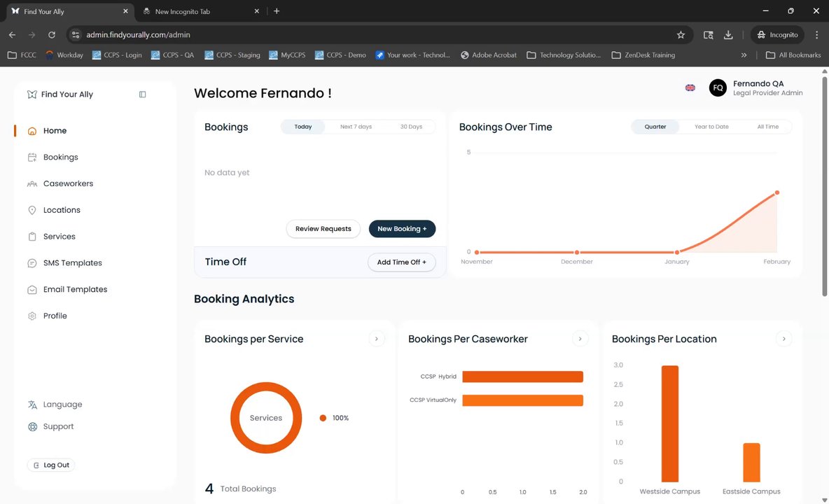This screenshot has width=829, height=504.
Task: Open Workday bookmark
Action: point(64,55)
